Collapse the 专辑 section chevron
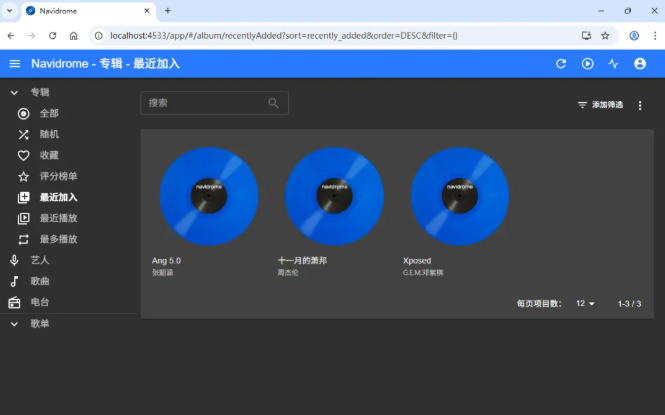 point(14,92)
